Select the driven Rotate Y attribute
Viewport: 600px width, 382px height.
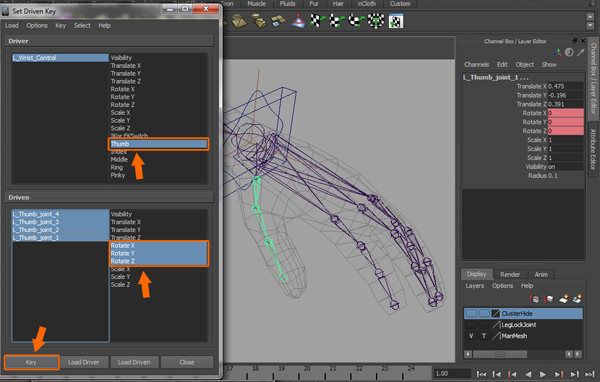[158, 253]
